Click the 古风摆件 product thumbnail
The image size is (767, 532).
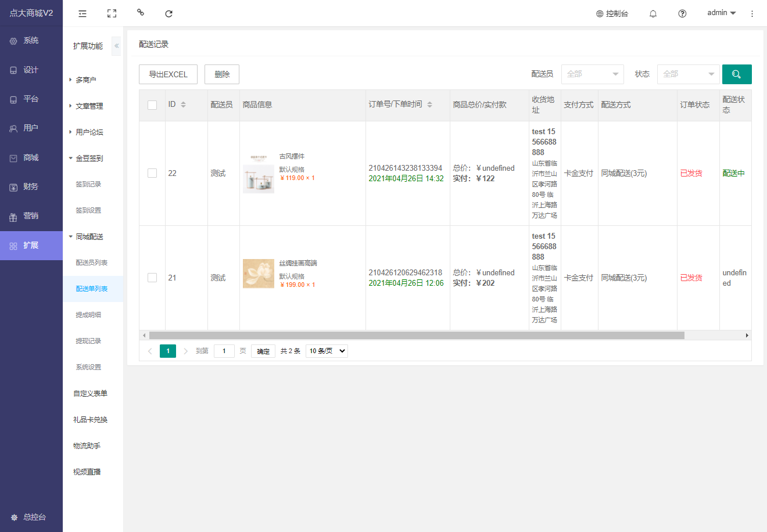259,174
